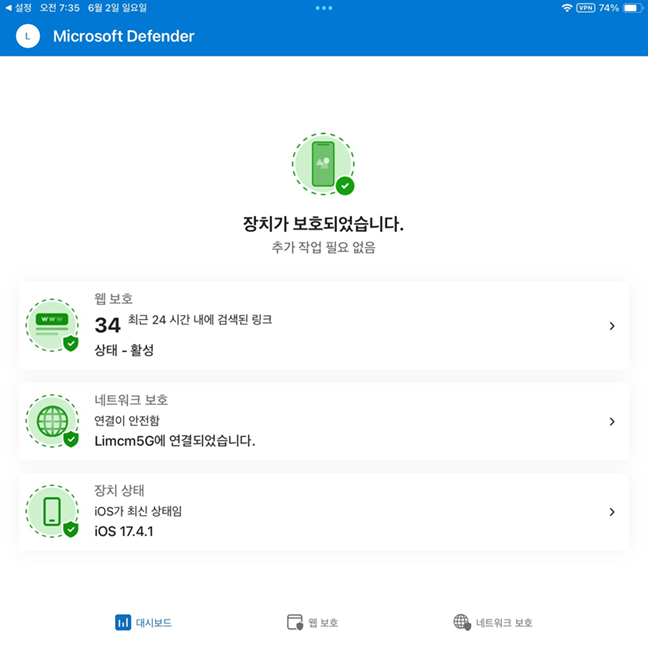Tap the protected device status icon

tap(323, 164)
